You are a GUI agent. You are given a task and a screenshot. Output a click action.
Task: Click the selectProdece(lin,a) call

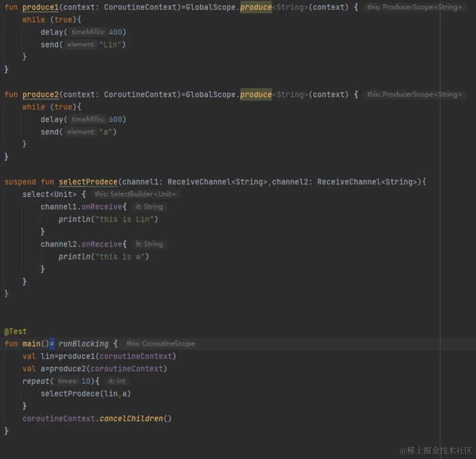tap(86, 394)
